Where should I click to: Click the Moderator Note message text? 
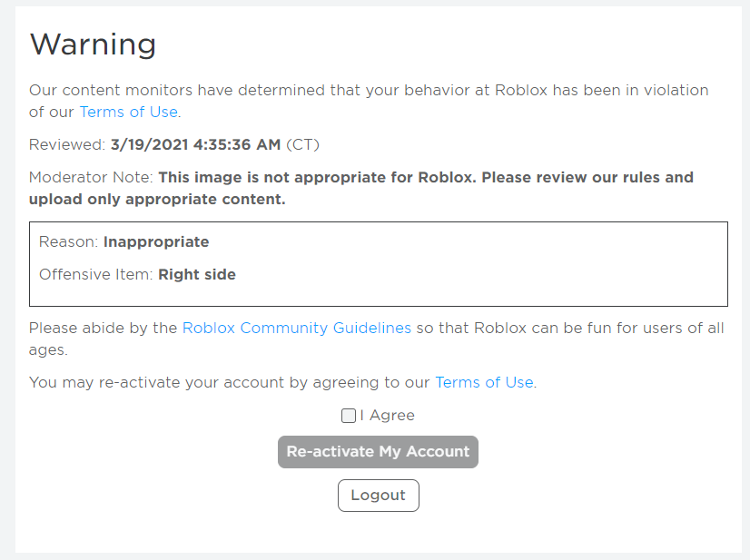(361, 189)
